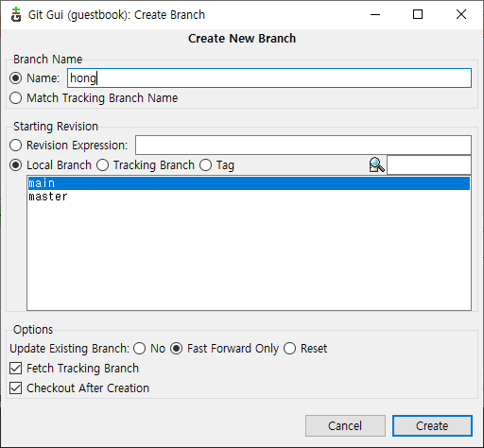The width and height of the screenshot is (484, 448).
Task: Toggle the Fetch Tracking Branch checkbox
Action: (15, 369)
